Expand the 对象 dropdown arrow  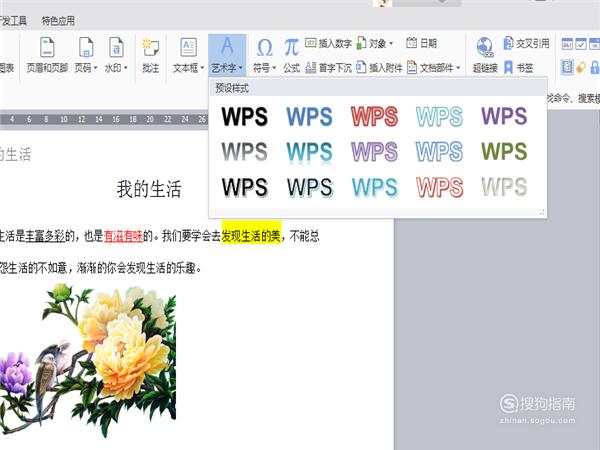tap(391, 44)
